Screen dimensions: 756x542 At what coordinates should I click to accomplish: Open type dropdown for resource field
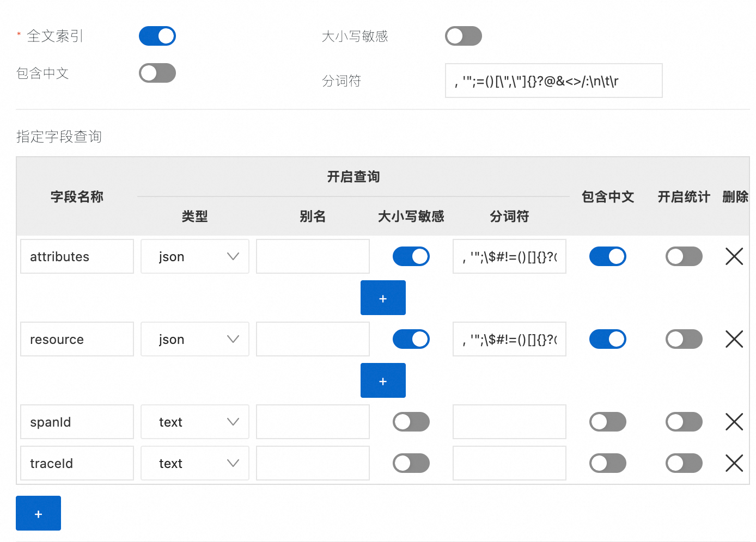[194, 339]
